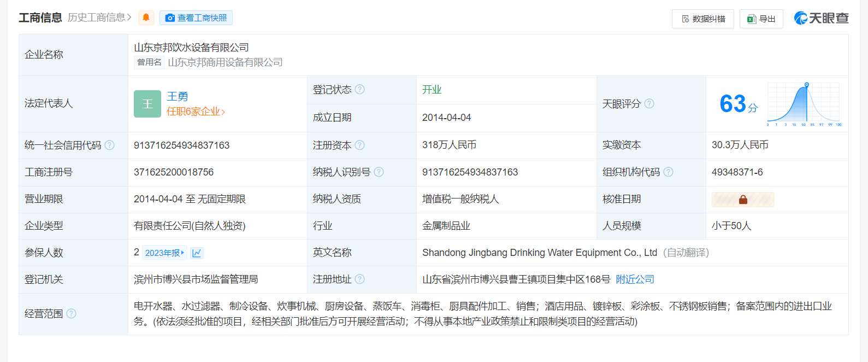Viewport: 868px width, 362px height.
Task: Click the 纳税人资质 label cell
Action: point(362,199)
